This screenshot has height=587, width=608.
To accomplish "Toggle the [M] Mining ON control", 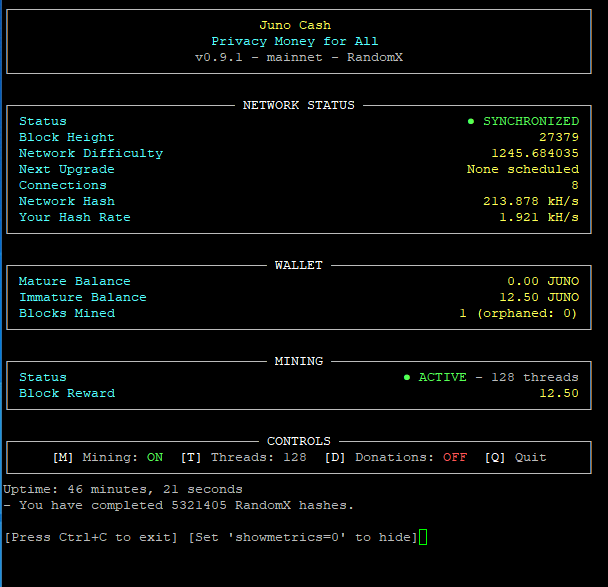I will coord(108,458).
